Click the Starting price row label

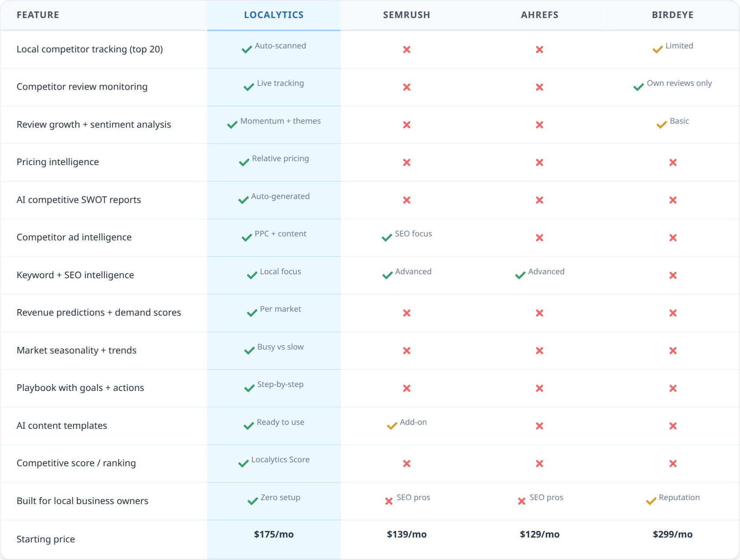point(46,539)
